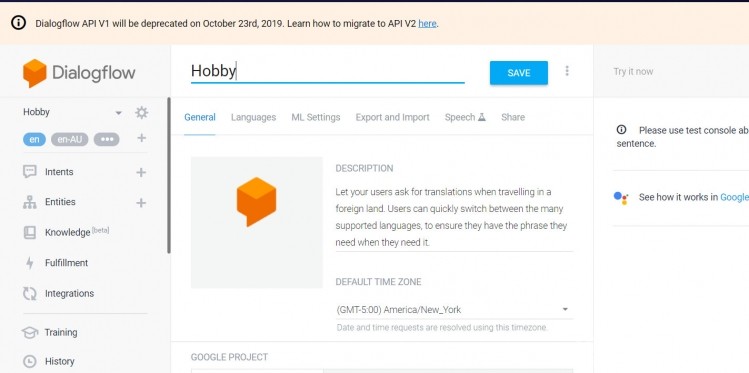
Task: Show more languages ellipsis pill
Action: pos(107,139)
